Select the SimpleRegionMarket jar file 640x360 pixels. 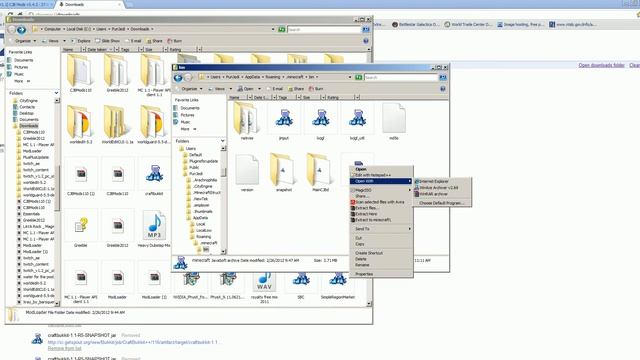(338, 286)
